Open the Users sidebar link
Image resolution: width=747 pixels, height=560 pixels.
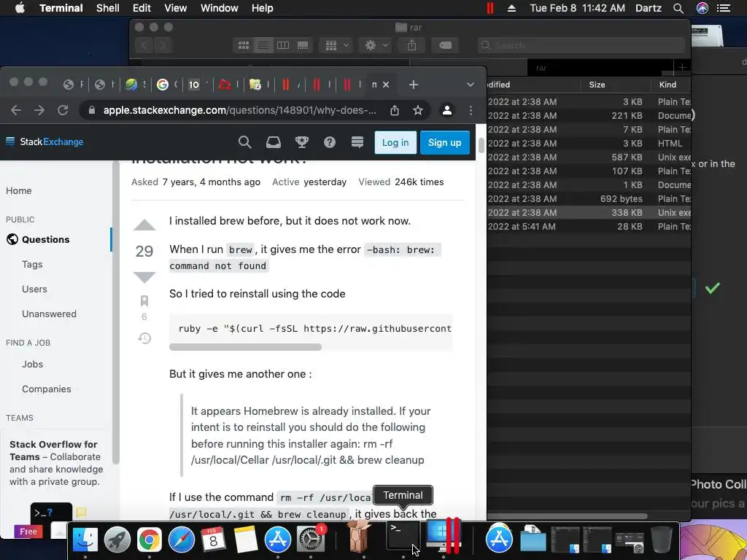[x=34, y=289]
